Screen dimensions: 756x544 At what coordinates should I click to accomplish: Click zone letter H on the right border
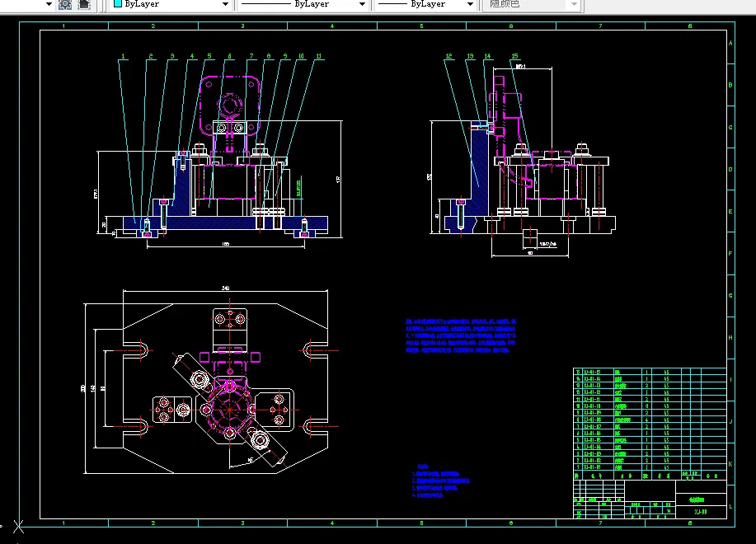[x=730, y=338]
